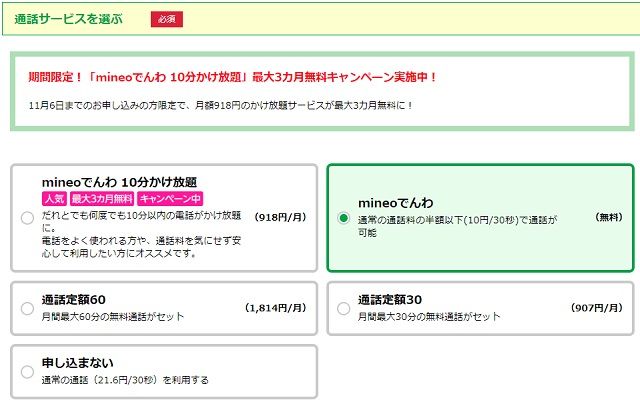The width and height of the screenshot is (640, 406).
Task: Click the (無料) price label
Action: click(x=609, y=217)
